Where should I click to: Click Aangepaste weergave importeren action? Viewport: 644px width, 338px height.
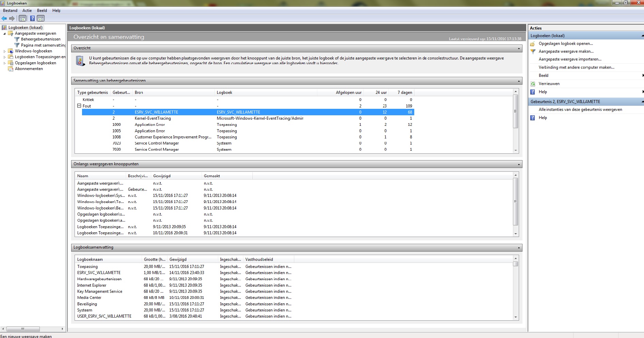570,59
